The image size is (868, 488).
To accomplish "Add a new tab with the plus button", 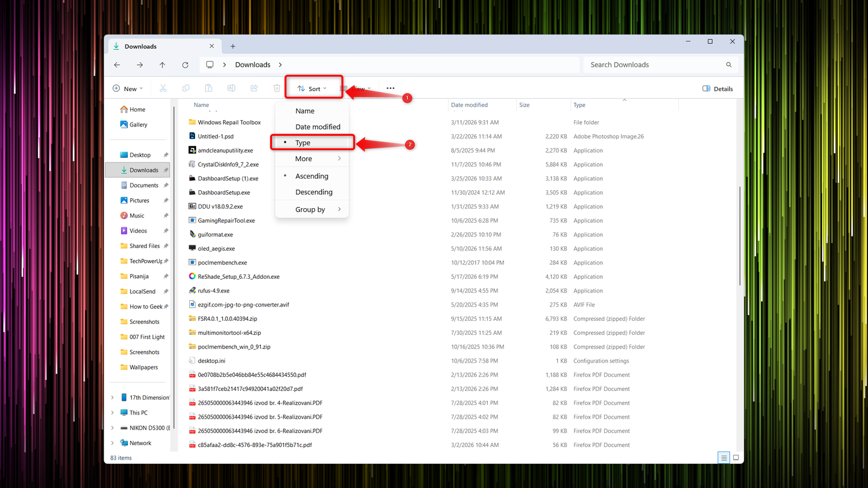I will coord(233,46).
